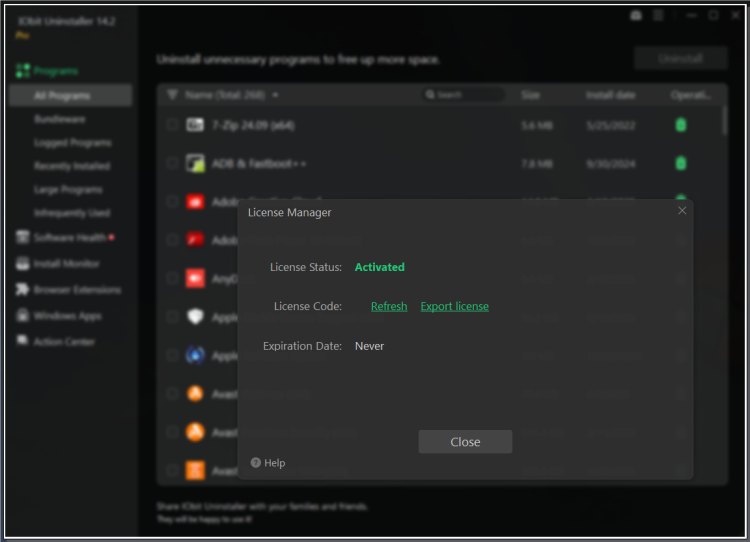
Task: Click the Never expiration date value
Action: [369, 346]
